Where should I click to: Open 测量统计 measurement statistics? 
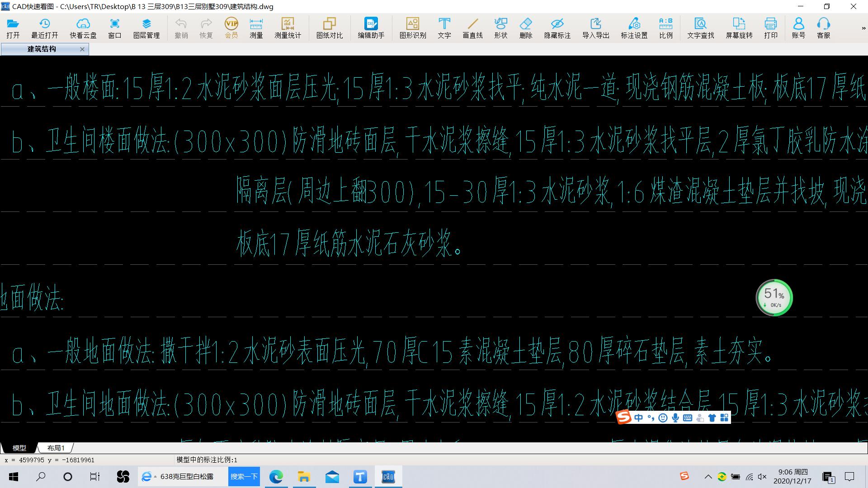tap(288, 28)
